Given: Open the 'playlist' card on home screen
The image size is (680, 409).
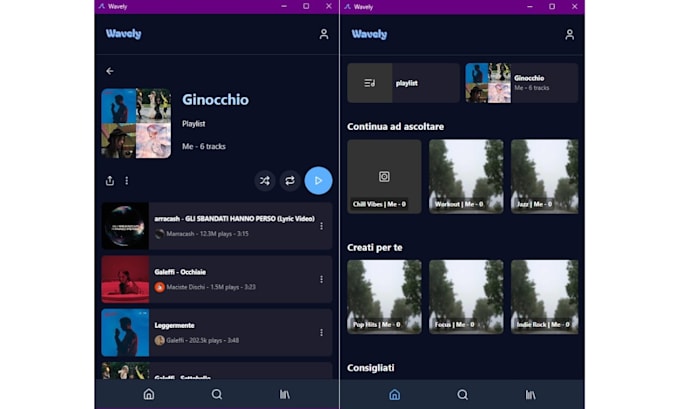Looking at the screenshot, I should [x=403, y=83].
